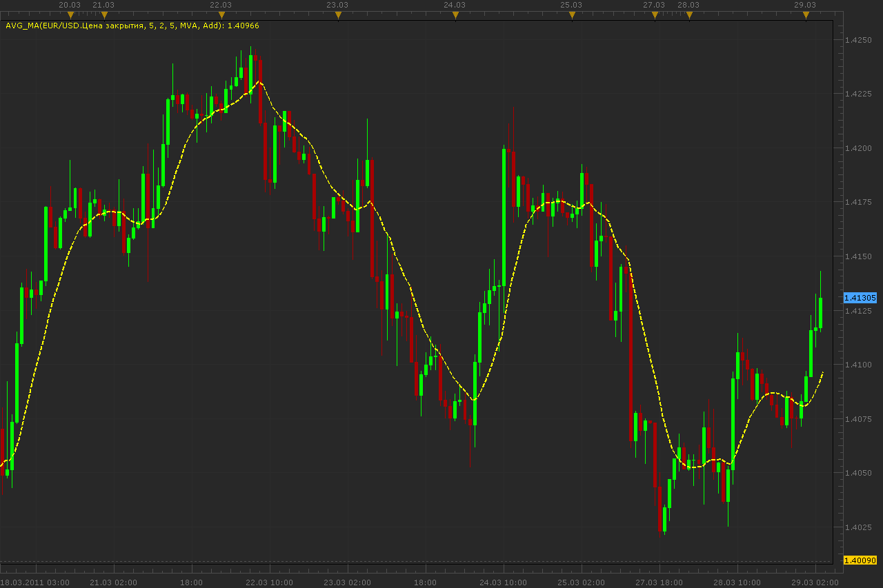Click the orange 1.40090 price tag

click(860, 560)
